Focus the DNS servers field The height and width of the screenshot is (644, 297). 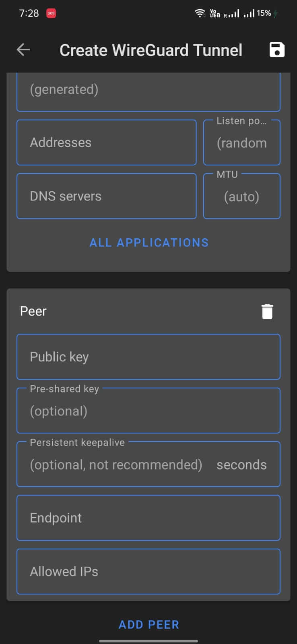pyautogui.click(x=106, y=196)
